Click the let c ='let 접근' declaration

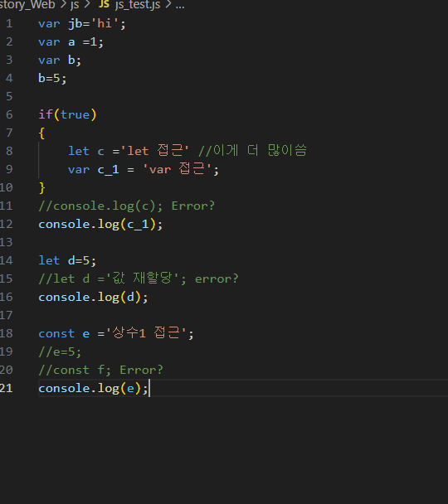click(128, 151)
